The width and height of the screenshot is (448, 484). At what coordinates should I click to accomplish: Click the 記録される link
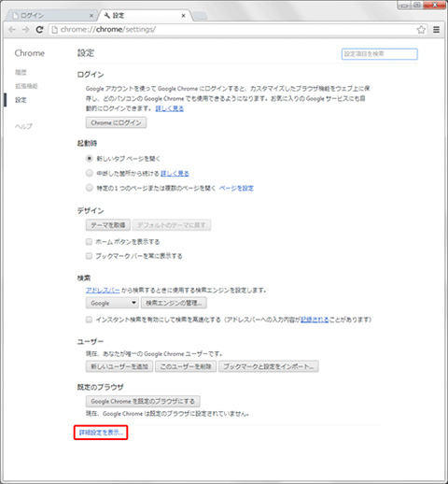click(315, 320)
